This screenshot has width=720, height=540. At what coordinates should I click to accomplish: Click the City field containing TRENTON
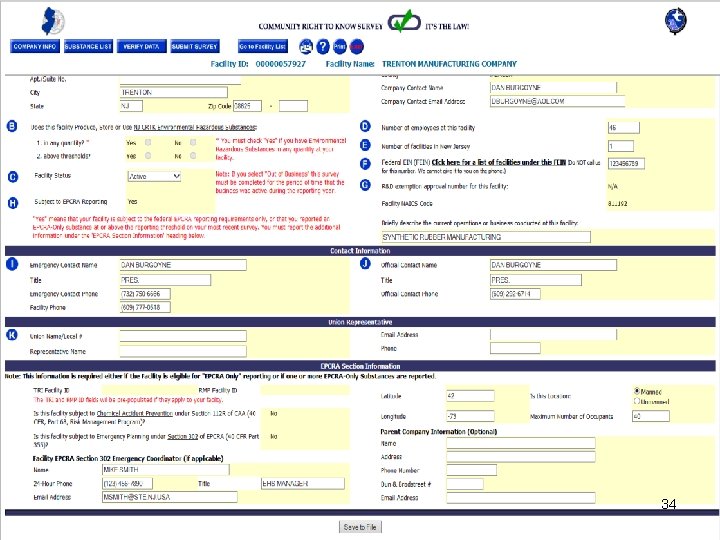tap(174, 92)
